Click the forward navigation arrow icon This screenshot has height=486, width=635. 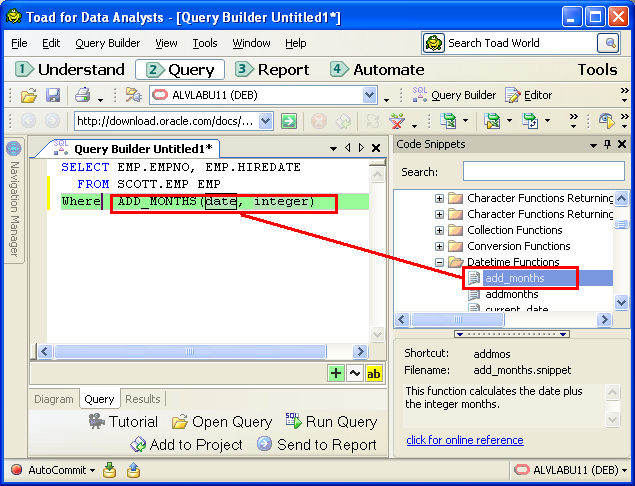(x=52, y=121)
